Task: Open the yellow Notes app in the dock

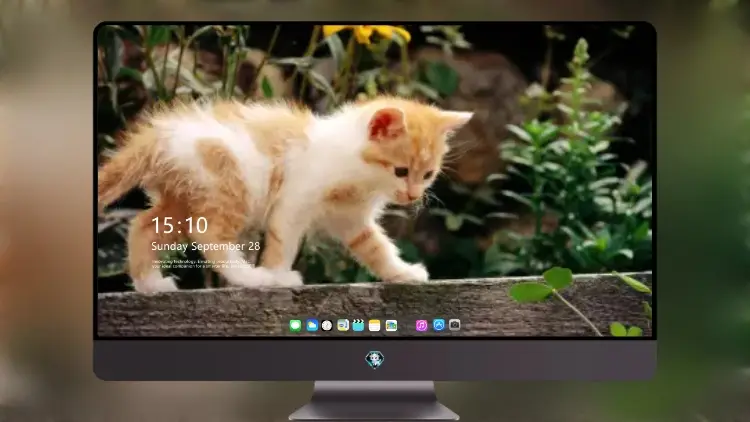Action: pyautogui.click(x=375, y=325)
